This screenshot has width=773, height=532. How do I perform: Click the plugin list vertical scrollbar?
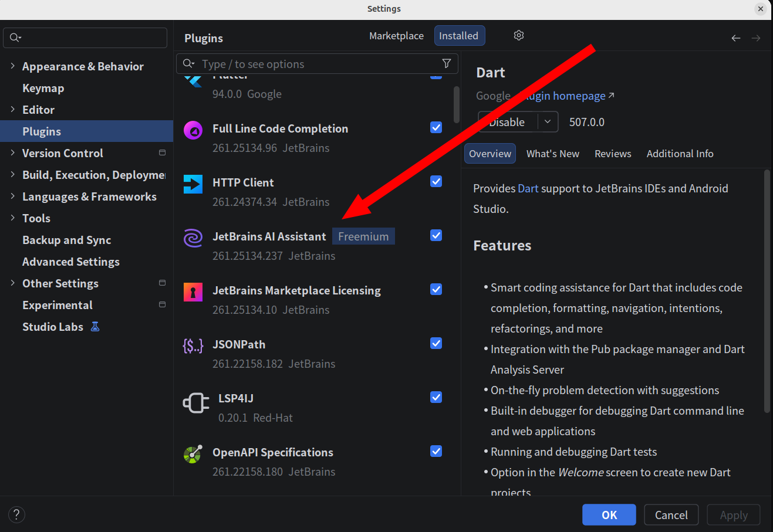[457, 104]
